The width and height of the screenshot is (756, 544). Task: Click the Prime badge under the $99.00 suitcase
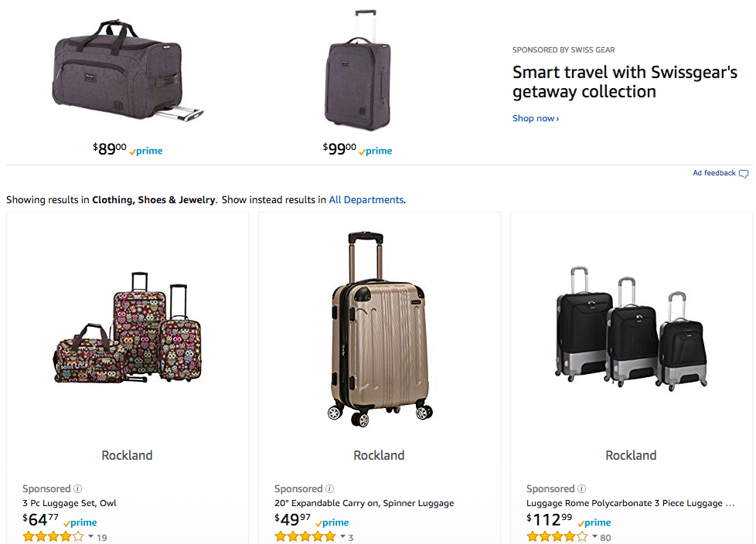(x=376, y=151)
